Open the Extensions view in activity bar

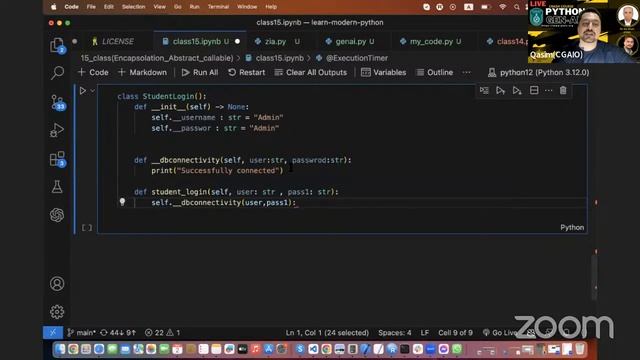pyautogui.click(x=57, y=159)
